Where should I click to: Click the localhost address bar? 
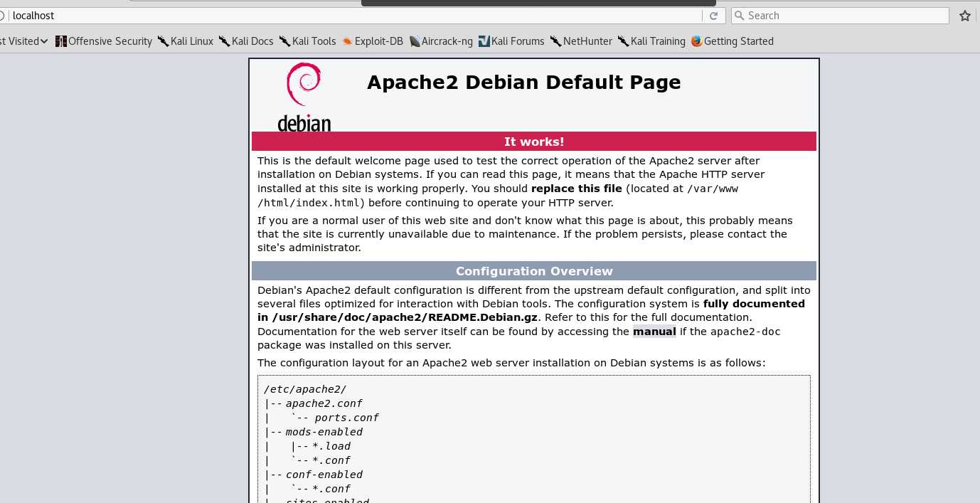[x=356, y=16]
